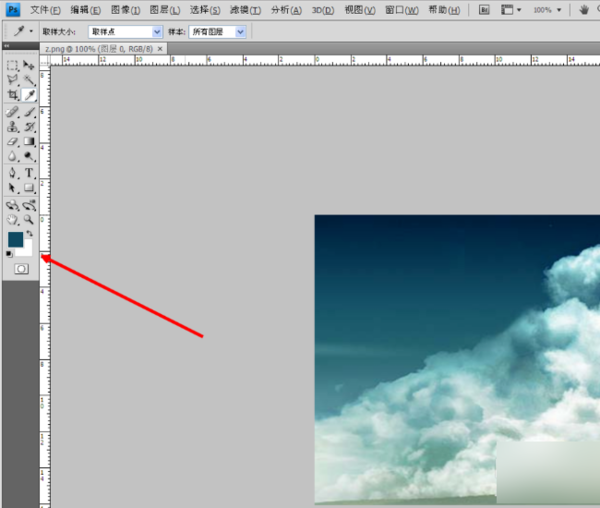Select the Clone Stamp tool

point(12,127)
